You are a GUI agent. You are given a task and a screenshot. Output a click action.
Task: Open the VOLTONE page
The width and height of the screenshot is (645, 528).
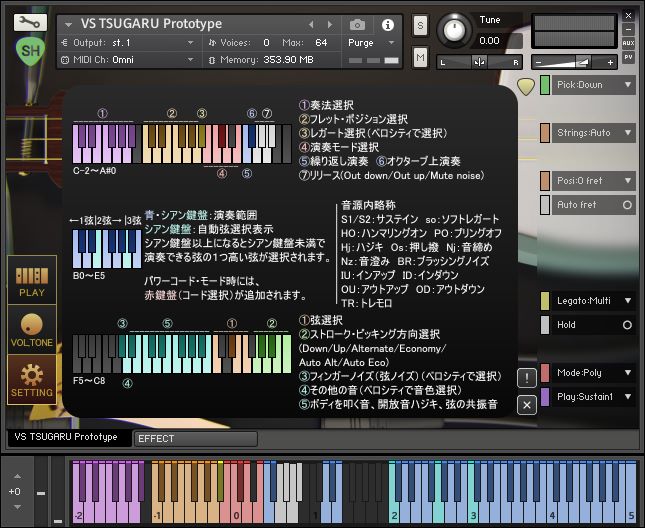[32, 329]
